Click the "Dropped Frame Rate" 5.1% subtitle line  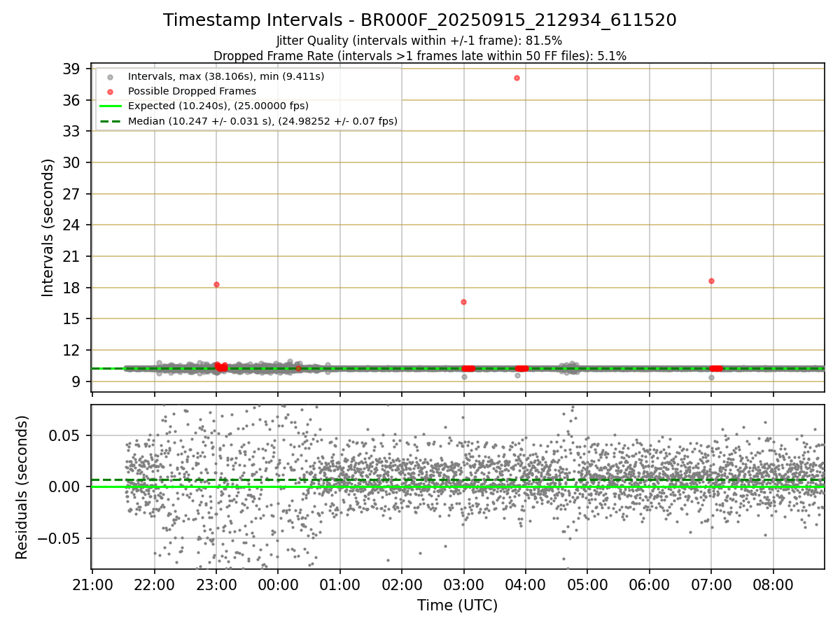[x=420, y=56]
